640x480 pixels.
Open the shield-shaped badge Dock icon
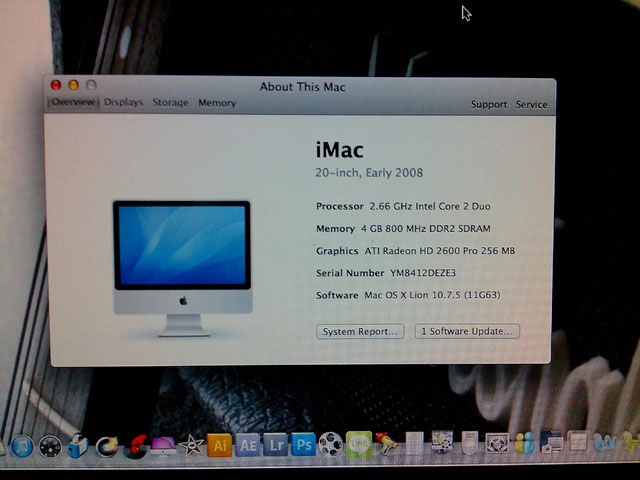pos(470,442)
